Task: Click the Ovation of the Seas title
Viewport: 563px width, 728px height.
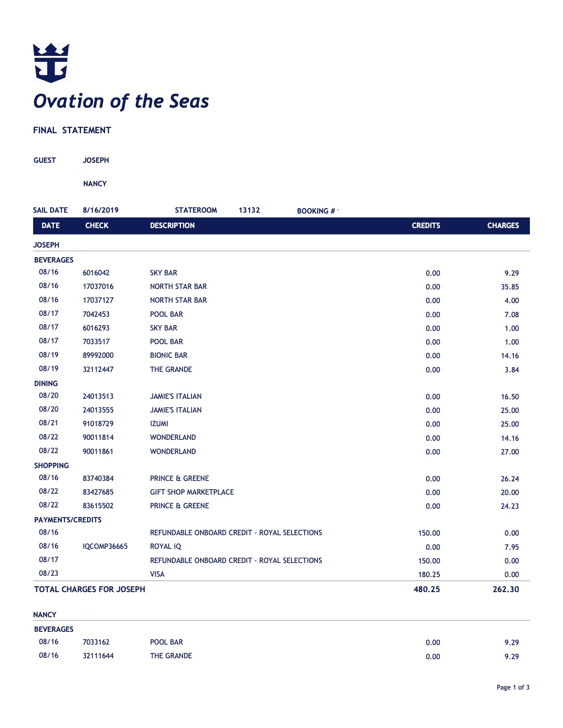Action: (x=121, y=101)
